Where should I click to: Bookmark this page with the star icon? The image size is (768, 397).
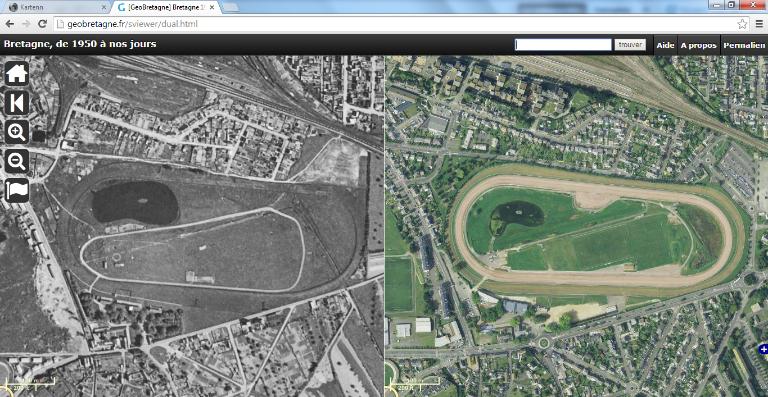tap(742, 23)
